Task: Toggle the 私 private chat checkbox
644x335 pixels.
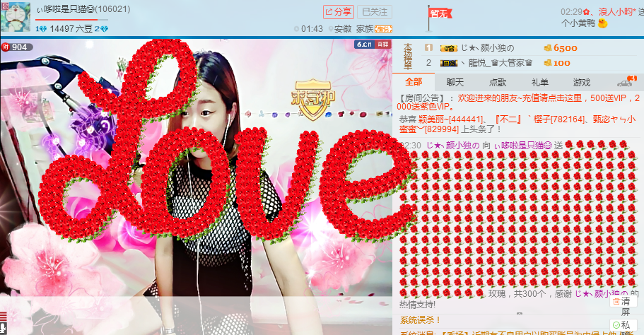Action: [x=621, y=324]
